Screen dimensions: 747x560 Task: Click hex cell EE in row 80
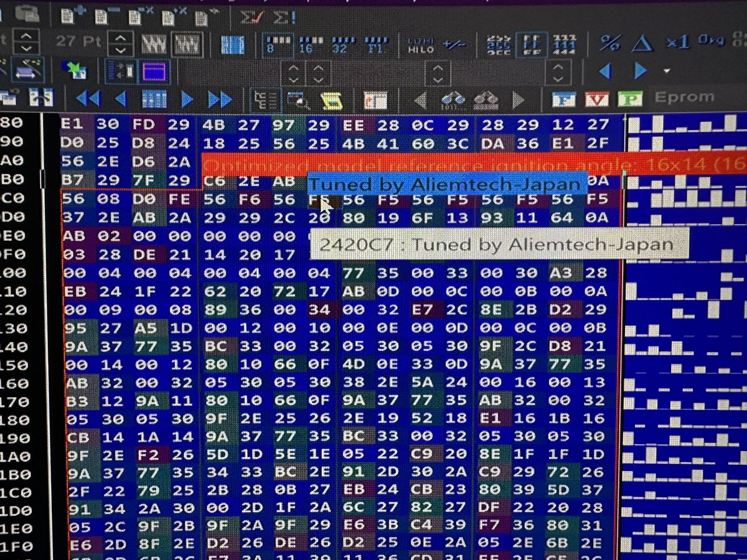tap(354, 125)
